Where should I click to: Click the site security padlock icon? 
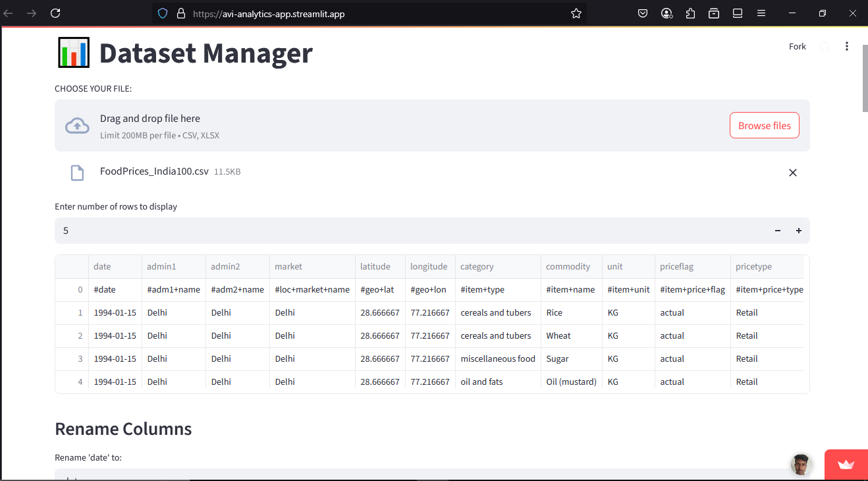(181, 13)
